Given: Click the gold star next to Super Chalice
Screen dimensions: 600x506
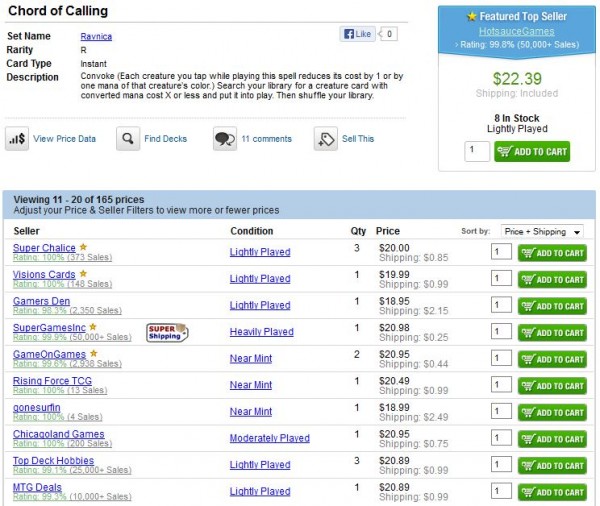Looking at the screenshot, I should pos(84,247).
